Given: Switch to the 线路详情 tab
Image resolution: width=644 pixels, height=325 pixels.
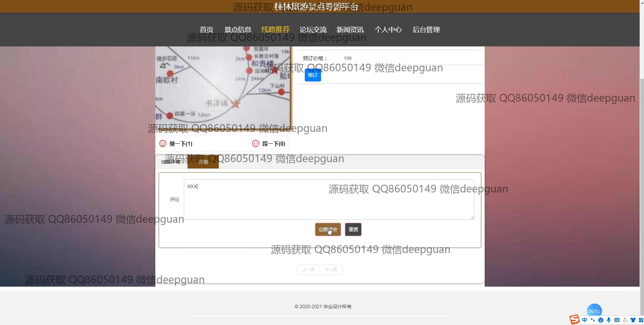Looking at the screenshot, I should 171,162.
